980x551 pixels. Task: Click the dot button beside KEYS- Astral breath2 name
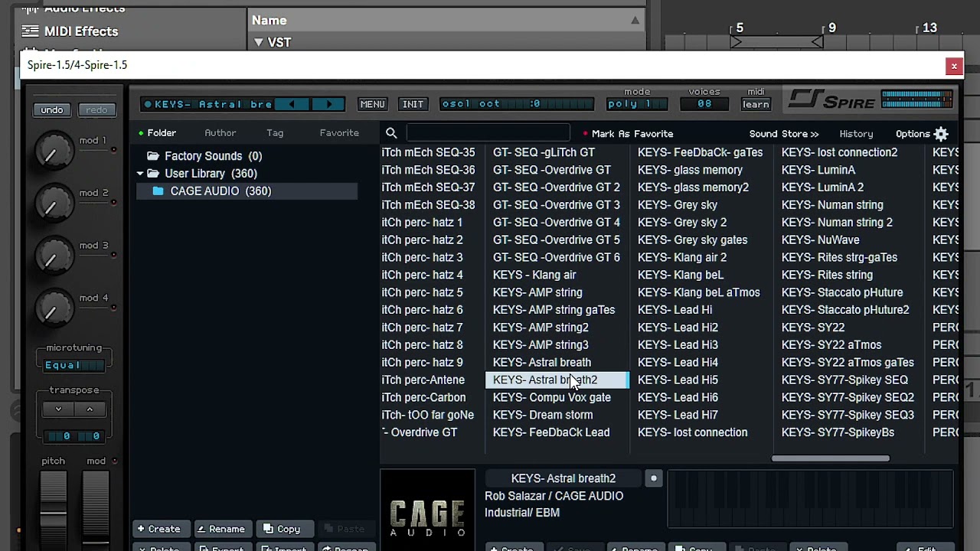[x=653, y=478]
